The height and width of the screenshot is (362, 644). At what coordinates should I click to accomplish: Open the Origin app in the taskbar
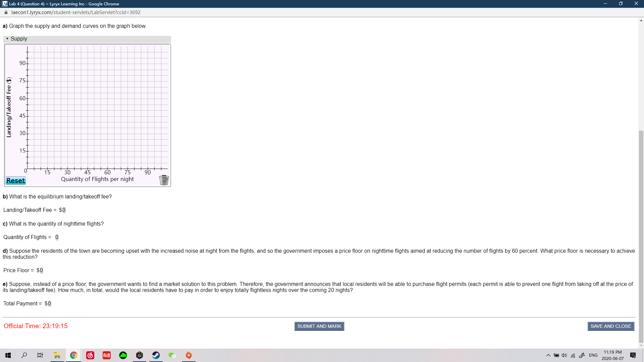click(x=189, y=355)
